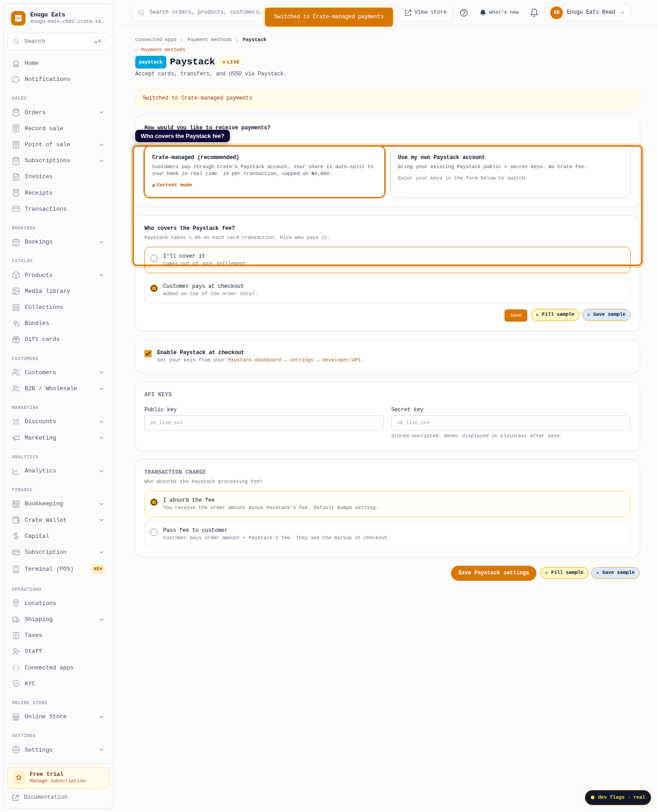Viewport: 658px width, 812px height.
Task: Select "Pass fee to customer" radio
Action: pyautogui.click(x=154, y=532)
